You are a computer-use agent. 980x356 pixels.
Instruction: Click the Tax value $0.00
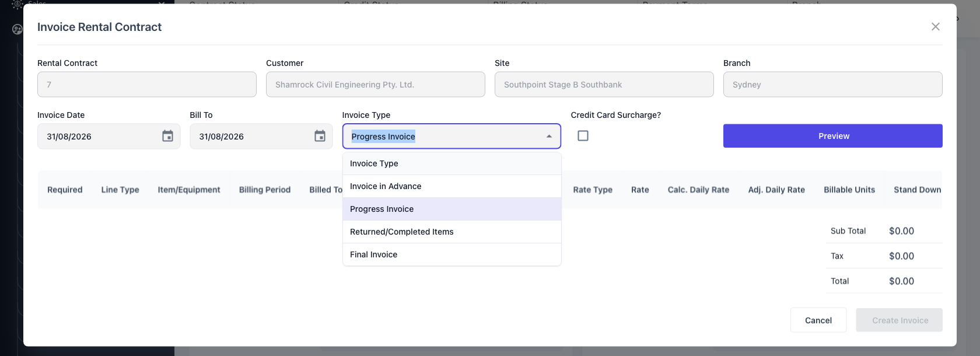click(901, 256)
